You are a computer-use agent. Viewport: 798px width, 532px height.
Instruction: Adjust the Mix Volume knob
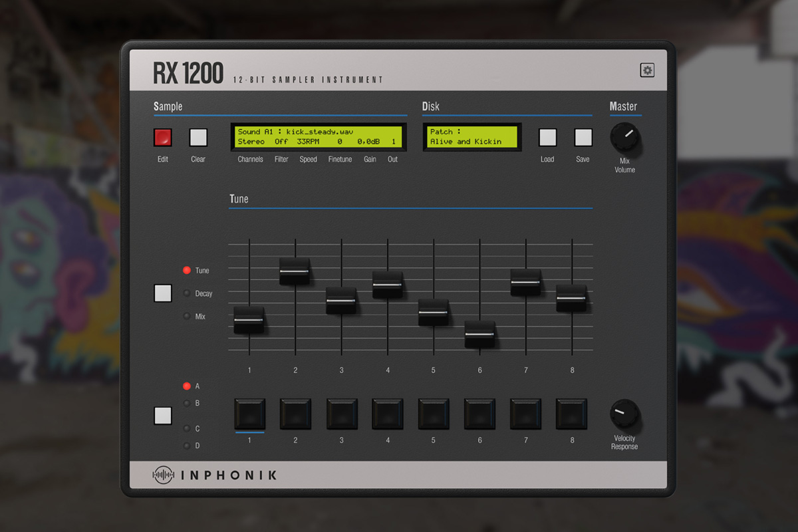pos(624,137)
